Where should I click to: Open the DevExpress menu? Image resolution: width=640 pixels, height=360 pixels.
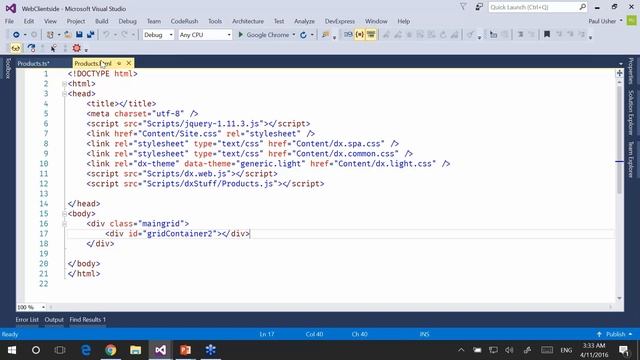coord(340,21)
